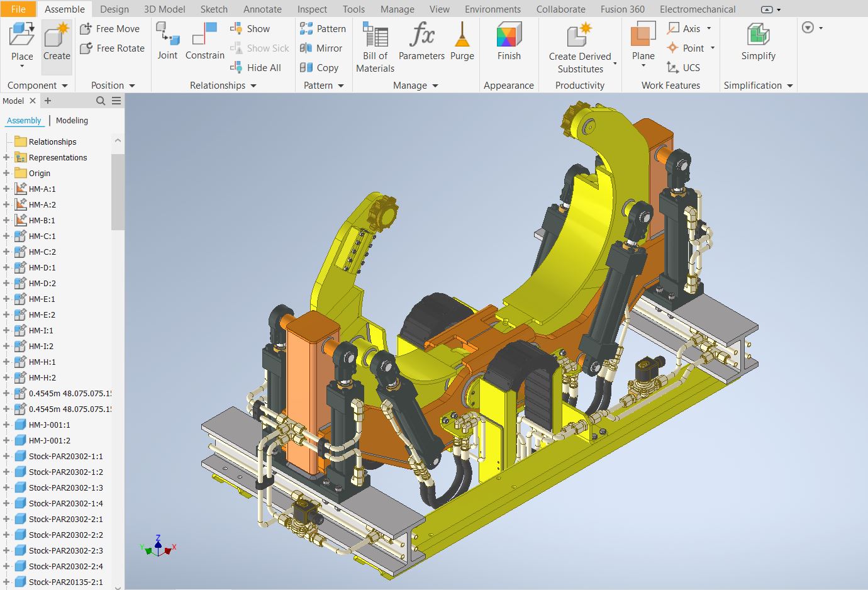Open the 3D Model ribbon tab
Image resolution: width=868 pixels, height=590 pixels.
tap(165, 9)
